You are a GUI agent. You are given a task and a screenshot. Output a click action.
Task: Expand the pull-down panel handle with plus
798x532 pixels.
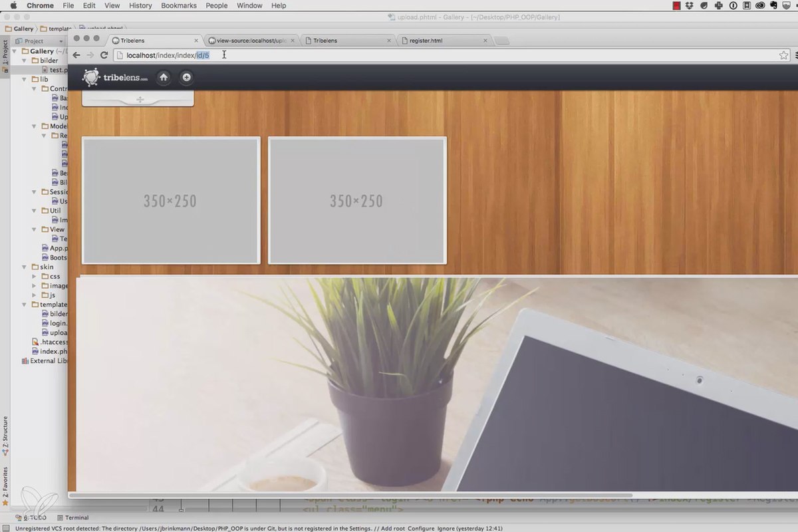pyautogui.click(x=138, y=100)
